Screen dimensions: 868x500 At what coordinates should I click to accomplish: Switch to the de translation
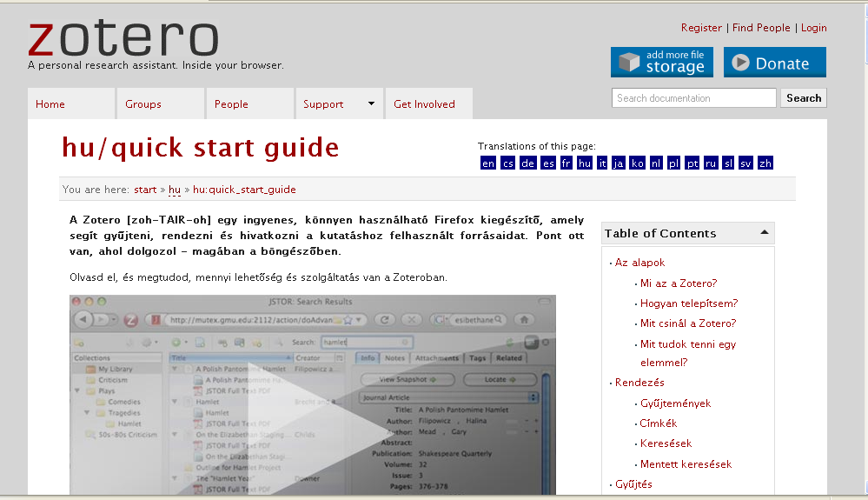pyautogui.click(x=528, y=163)
